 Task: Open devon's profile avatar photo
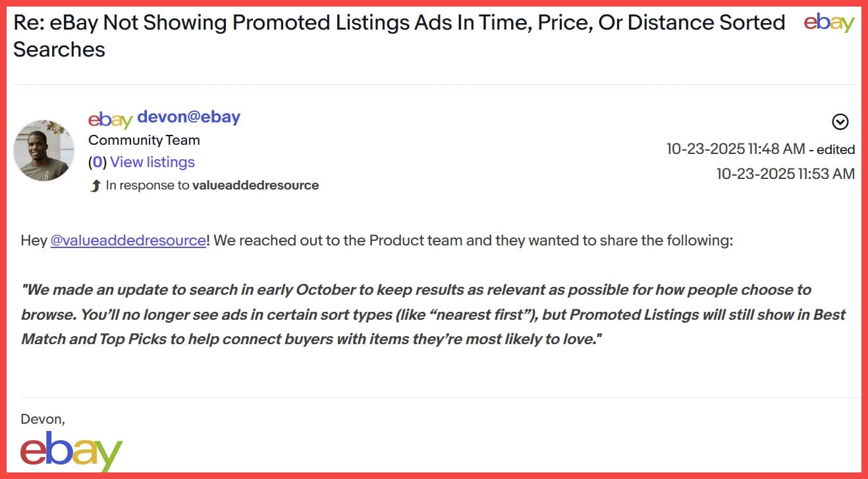(x=44, y=150)
